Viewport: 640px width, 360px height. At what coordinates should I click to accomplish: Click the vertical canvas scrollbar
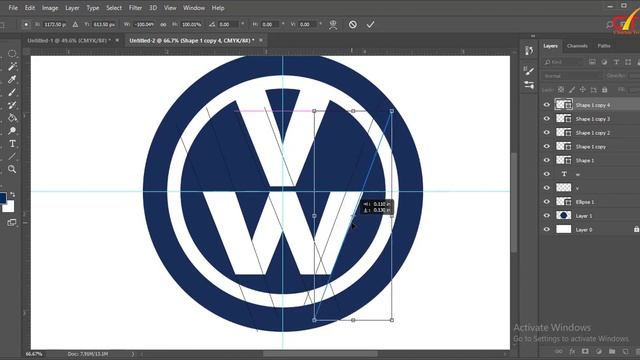(514, 202)
